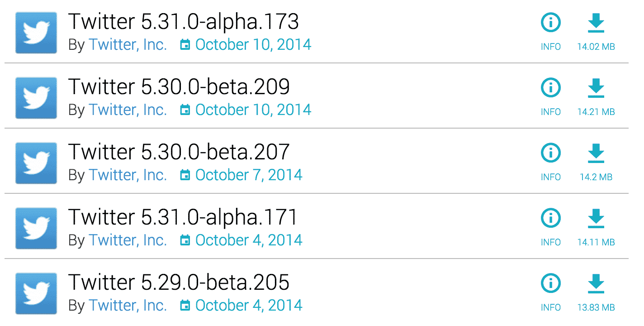Click Twitter bird thumbnail for beta.205
The width and height of the screenshot is (644, 326).
tap(36, 293)
